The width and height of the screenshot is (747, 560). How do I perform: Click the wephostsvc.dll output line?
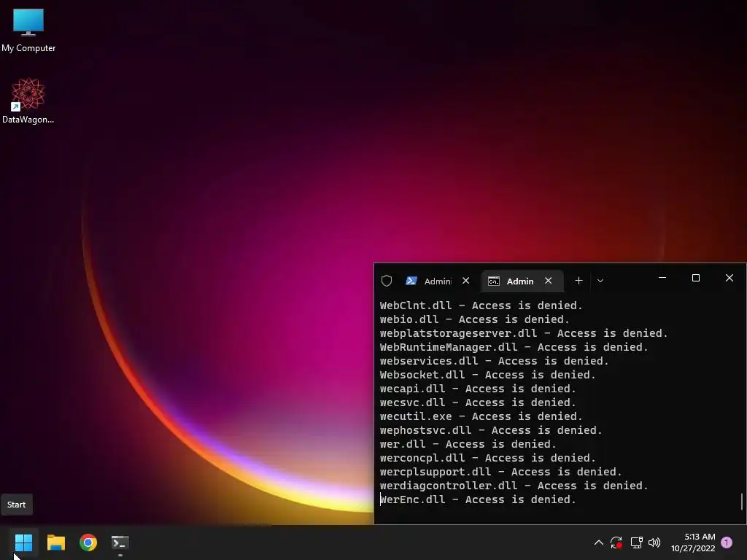[x=491, y=430]
